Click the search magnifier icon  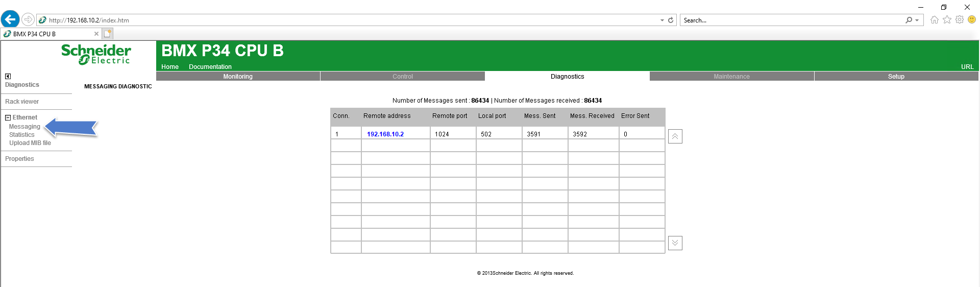click(909, 20)
